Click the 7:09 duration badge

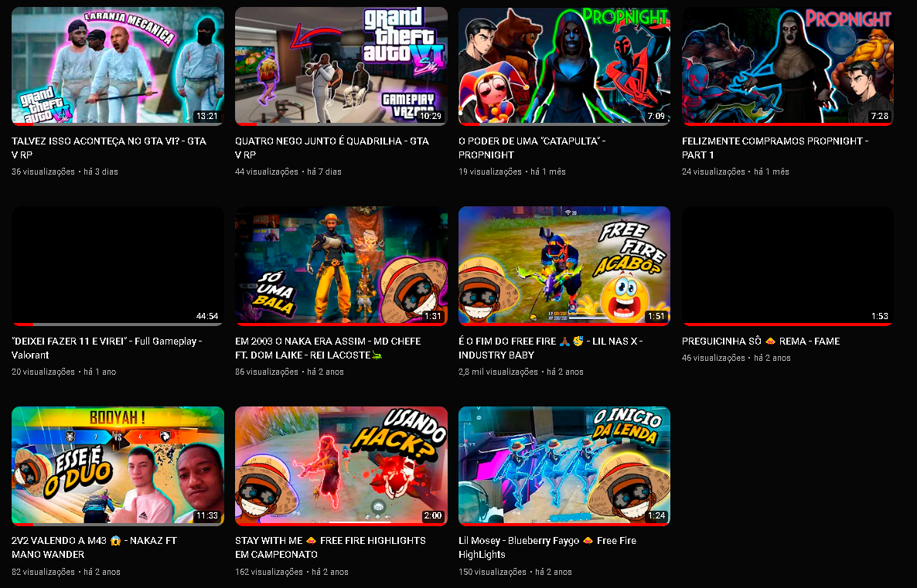point(656,116)
